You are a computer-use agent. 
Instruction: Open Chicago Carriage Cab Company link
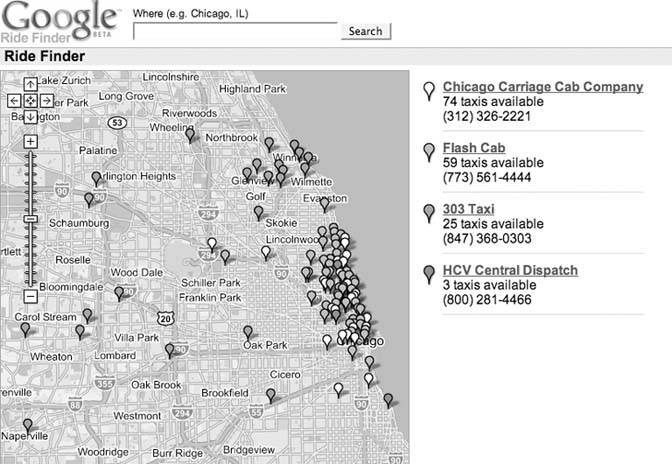click(543, 87)
